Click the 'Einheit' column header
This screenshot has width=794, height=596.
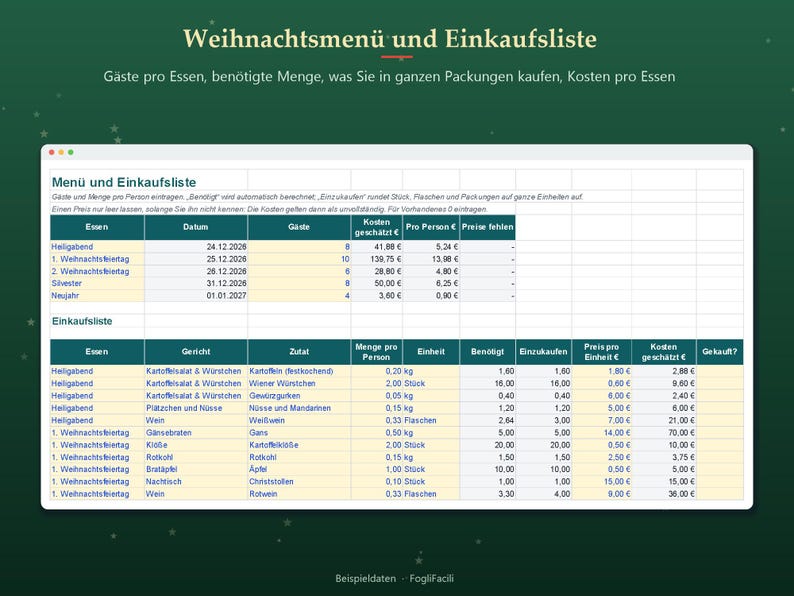point(431,352)
